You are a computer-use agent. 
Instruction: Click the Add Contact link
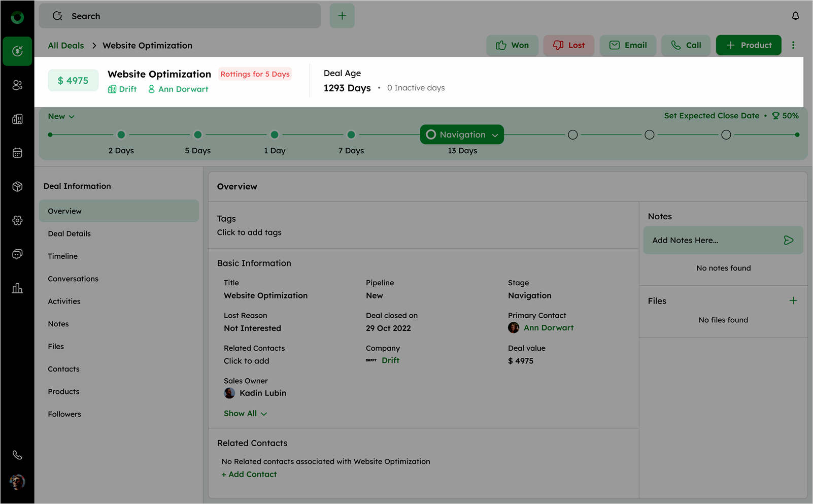click(x=249, y=474)
